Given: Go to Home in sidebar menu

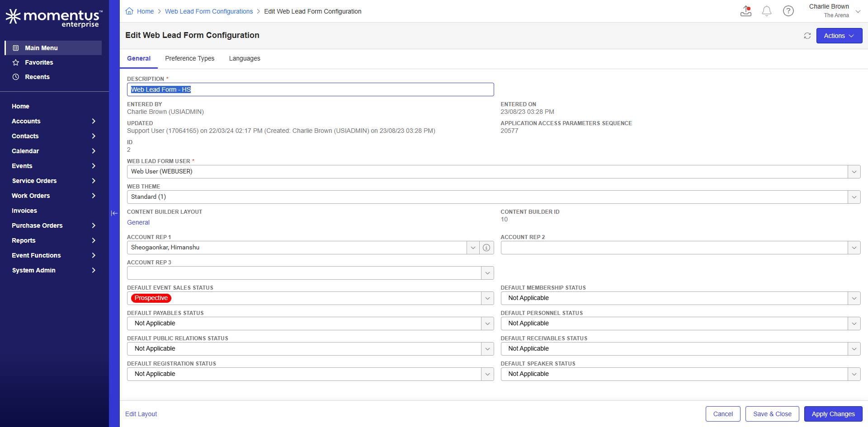Looking at the screenshot, I should pos(20,106).
